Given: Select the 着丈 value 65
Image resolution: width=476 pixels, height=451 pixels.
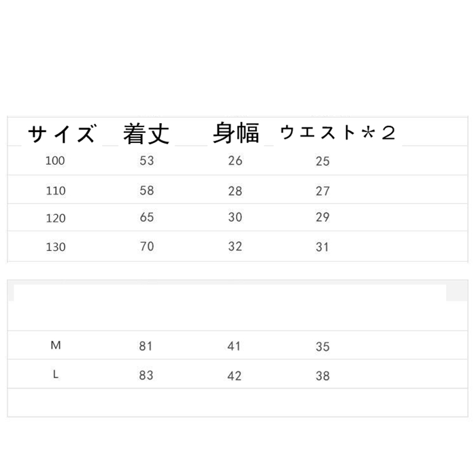Looking at the screenshot, I should click(x=146, y=218).
